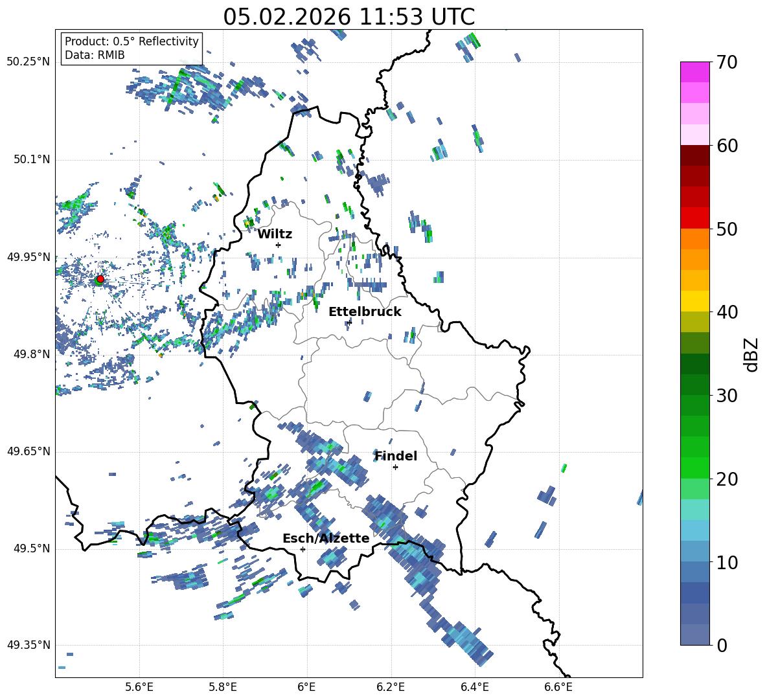Click the latitude label 49.8°N
This screenshot has width=767, height=700.
point(31,354)
